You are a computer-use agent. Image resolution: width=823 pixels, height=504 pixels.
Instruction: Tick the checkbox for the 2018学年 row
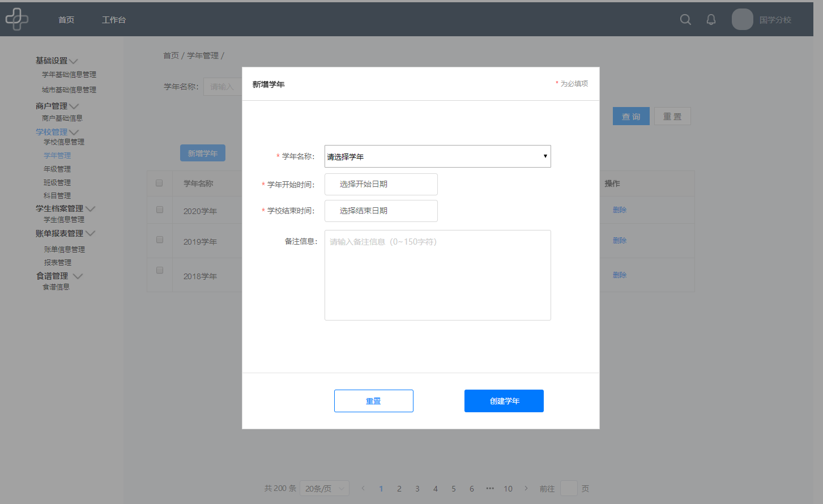pyautogui.click(x=160, y=270)
